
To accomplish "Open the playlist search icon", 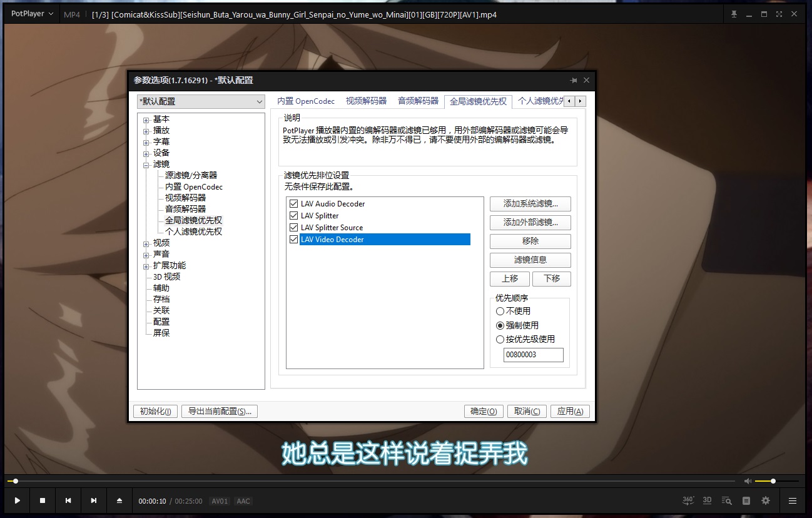I will [x=726, y=500].
